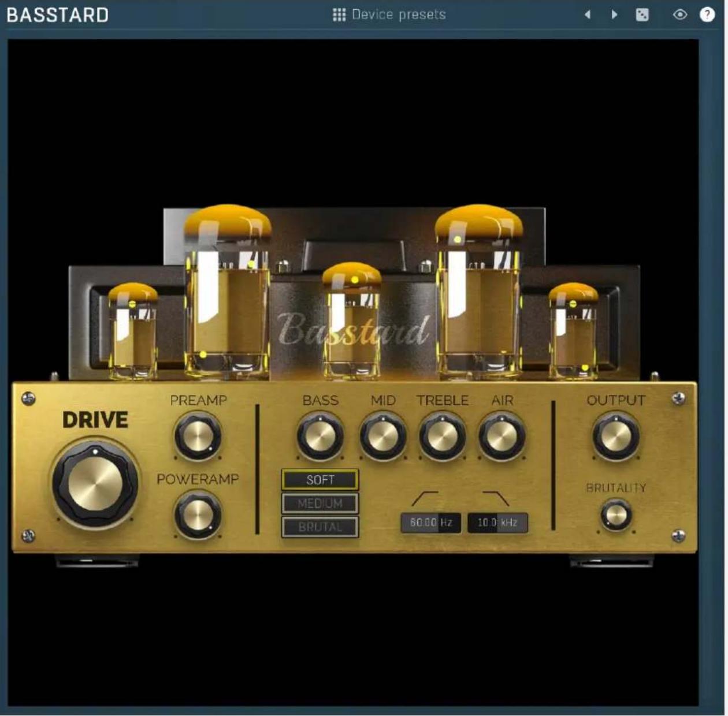Open the Device presets grid menu
Viewport: 728px width, 716px height.
click(339, 14)
